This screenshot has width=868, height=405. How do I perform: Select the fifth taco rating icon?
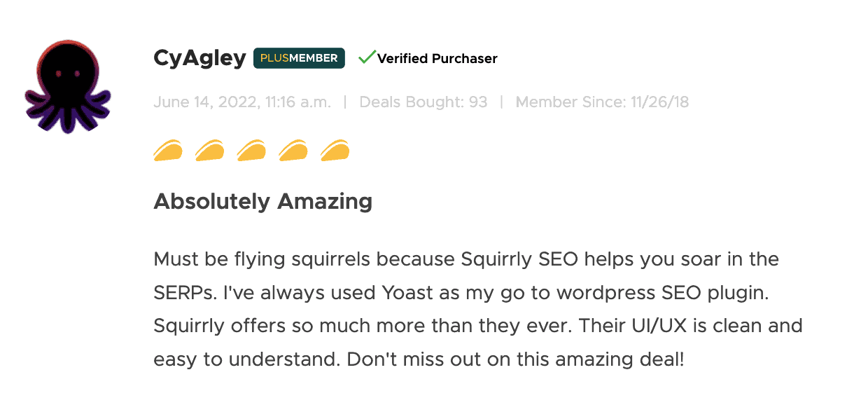coord(335,151)
